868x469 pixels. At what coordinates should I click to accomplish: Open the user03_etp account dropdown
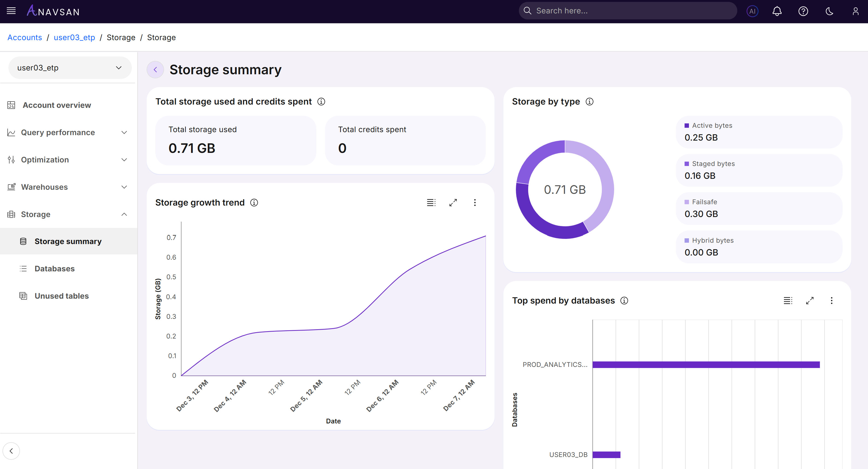(70, 68)
